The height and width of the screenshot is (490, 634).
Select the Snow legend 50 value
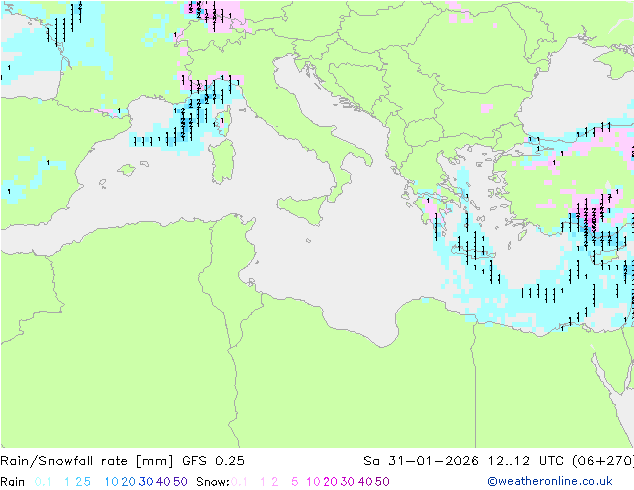pyautogui.click(x=382, y=482)
